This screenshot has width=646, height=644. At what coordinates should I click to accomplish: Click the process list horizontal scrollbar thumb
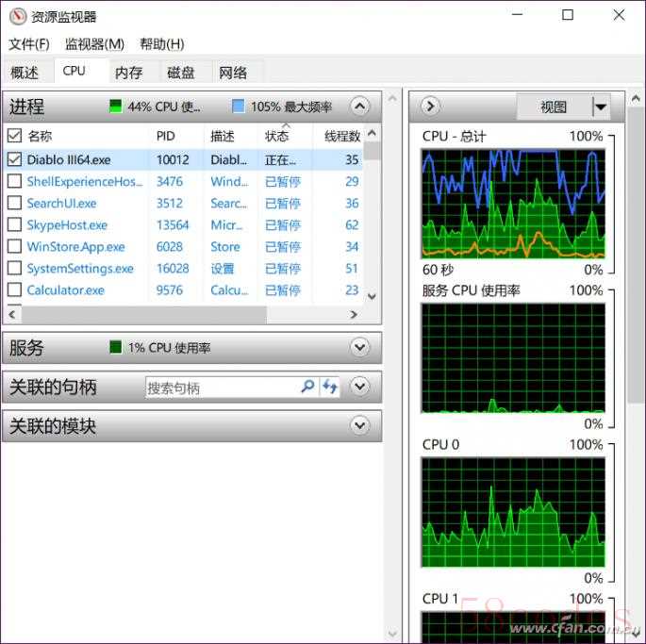[x=144, y=314]
